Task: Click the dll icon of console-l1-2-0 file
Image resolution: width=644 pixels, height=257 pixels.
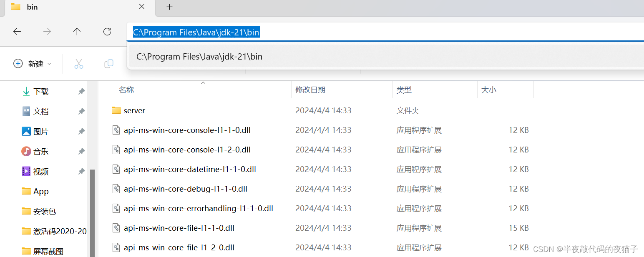Action: point(116,150)
